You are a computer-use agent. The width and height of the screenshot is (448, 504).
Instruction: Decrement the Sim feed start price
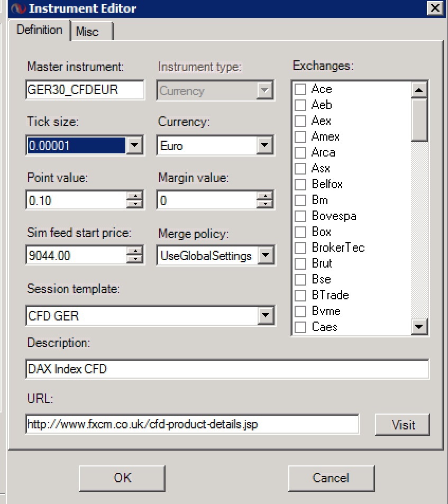136,260
